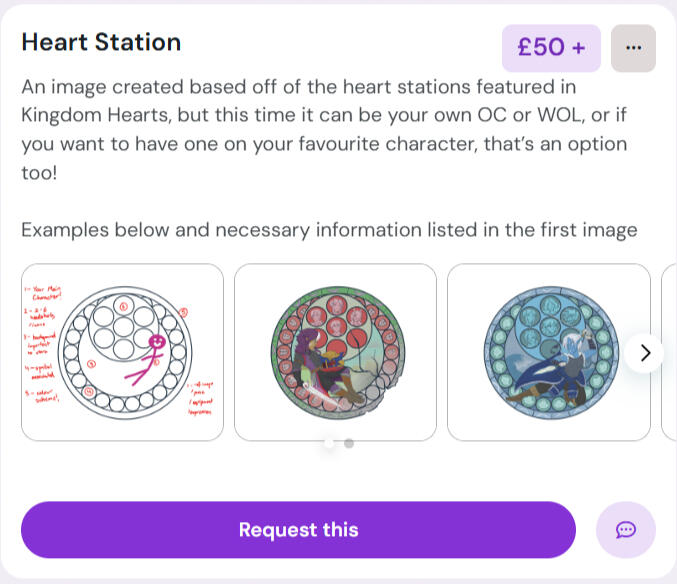Advance carousel with the right chevron arrow
677x584 pixels.
[x=645, y=353]
